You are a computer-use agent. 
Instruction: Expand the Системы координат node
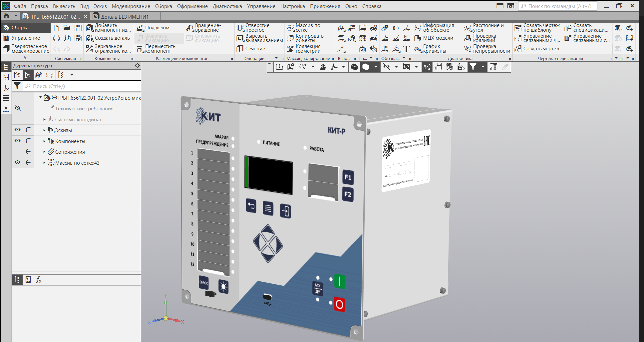click(x=44, y=120)
